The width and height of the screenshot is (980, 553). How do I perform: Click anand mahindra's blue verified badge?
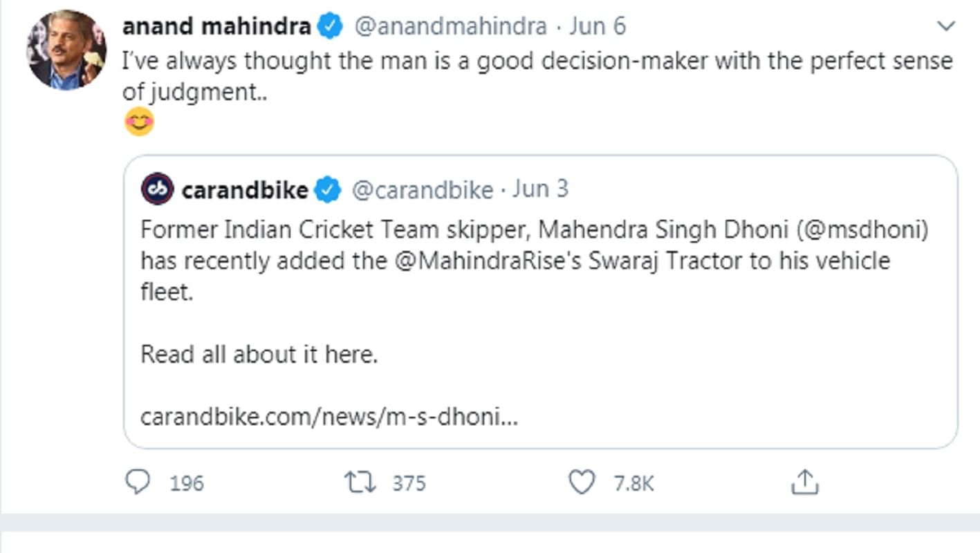(x=330, y=27)
